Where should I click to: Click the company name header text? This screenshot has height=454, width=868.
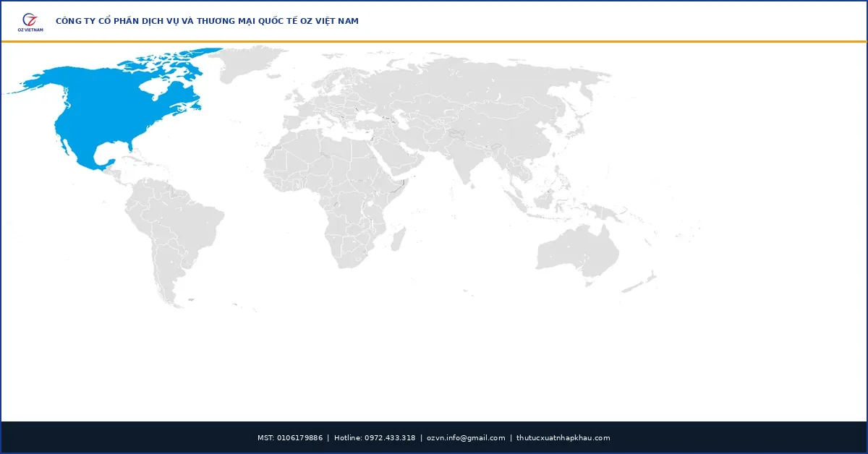207,21
